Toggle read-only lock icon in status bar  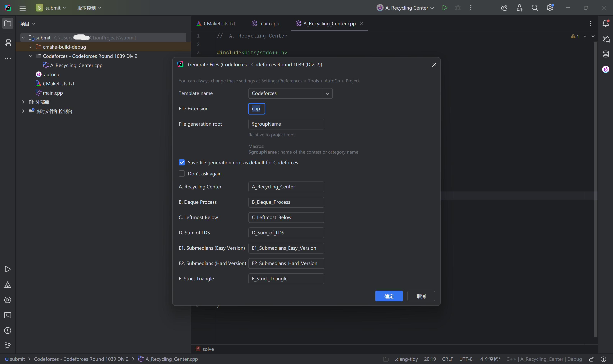coord(591,359)
